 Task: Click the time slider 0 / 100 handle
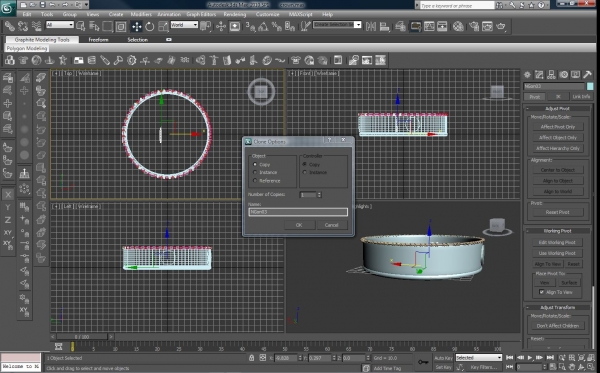82,337
